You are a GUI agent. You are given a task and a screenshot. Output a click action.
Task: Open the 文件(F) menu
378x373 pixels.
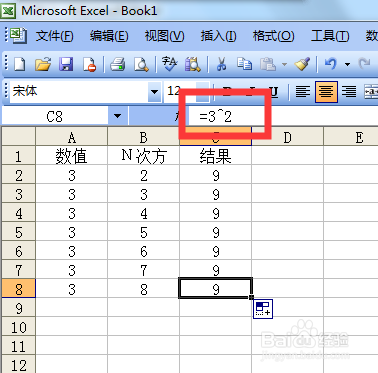coord(54,36)
